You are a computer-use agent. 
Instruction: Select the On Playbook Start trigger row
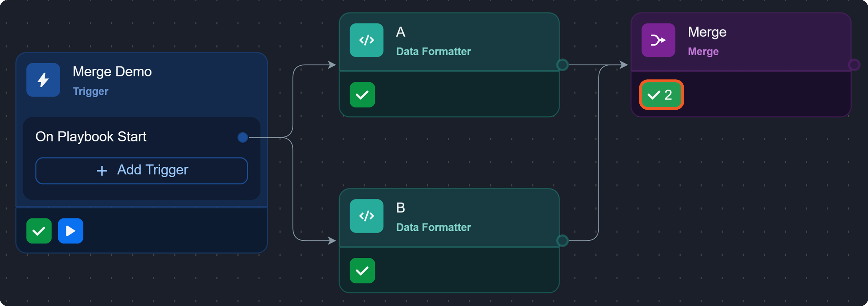(x=91, y=137)
